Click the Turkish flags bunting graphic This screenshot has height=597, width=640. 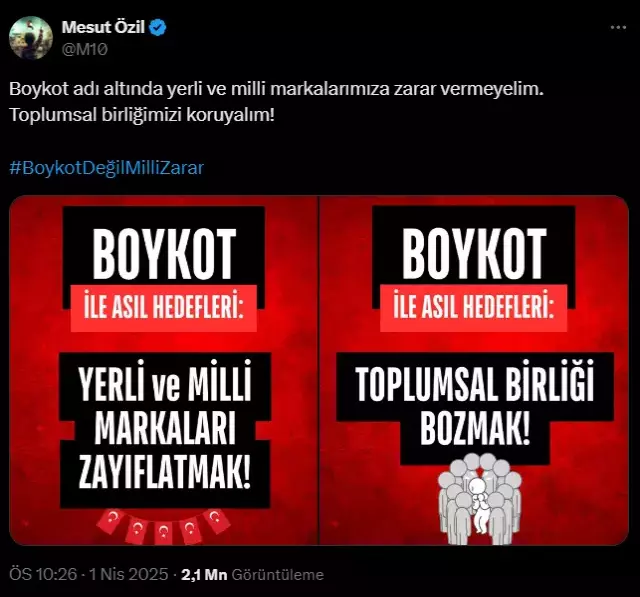(x=163, y=526)
